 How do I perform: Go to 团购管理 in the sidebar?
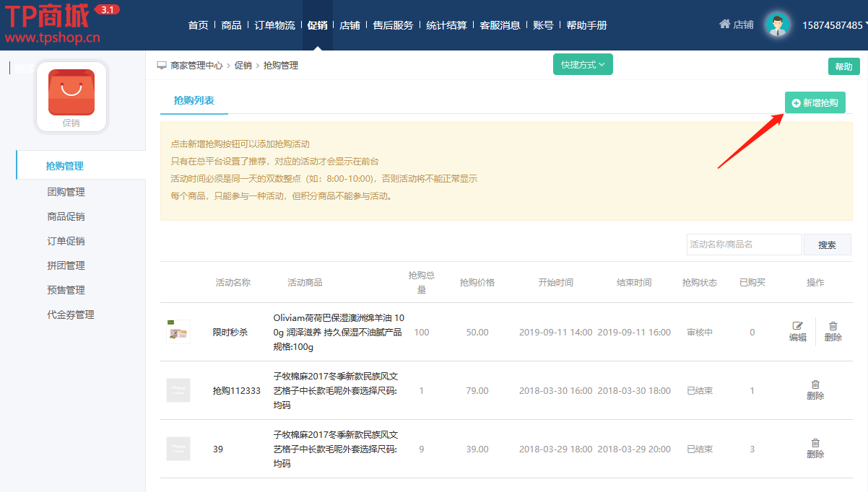click(66, 192)
